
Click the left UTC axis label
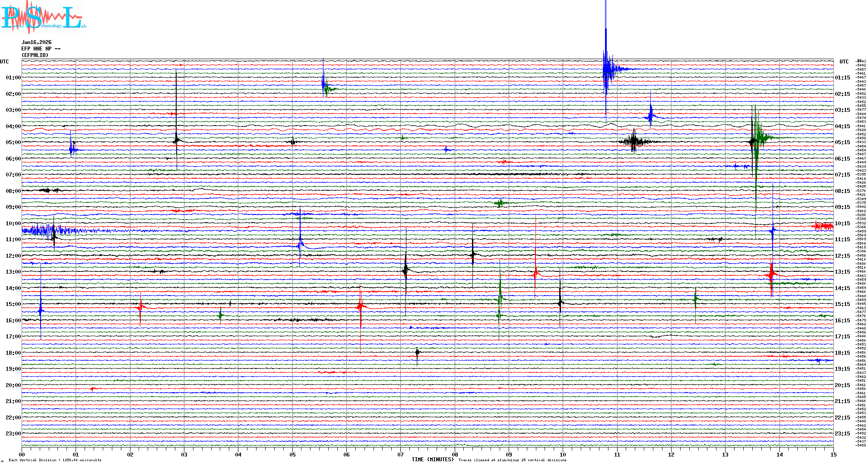[4, 62]
